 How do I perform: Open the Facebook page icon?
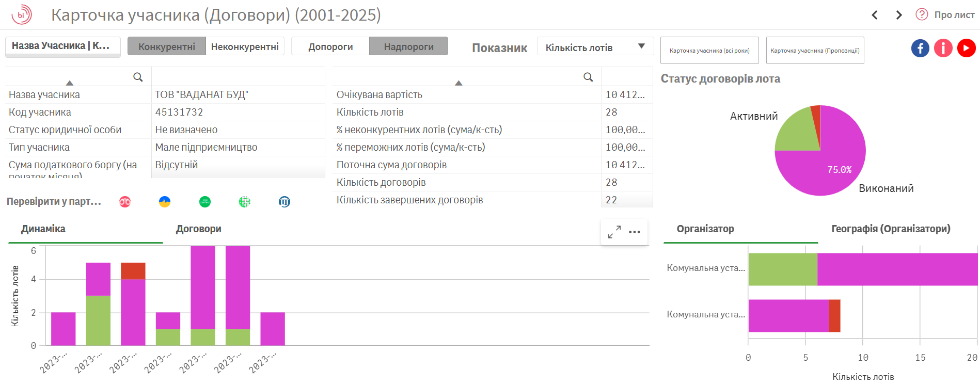pos(920,48)
